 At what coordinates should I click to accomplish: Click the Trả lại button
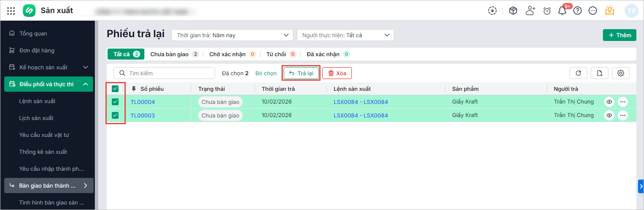pyautogui.click(x=301, y=73)
